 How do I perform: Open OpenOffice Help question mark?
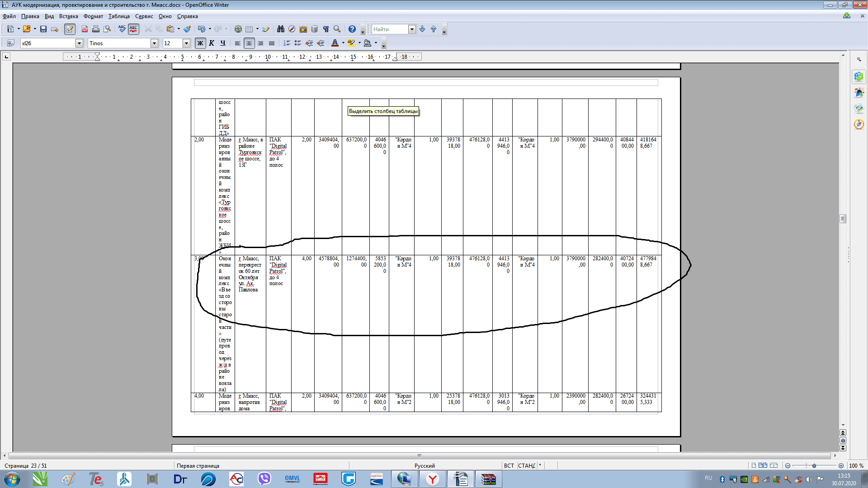[352, 29]
